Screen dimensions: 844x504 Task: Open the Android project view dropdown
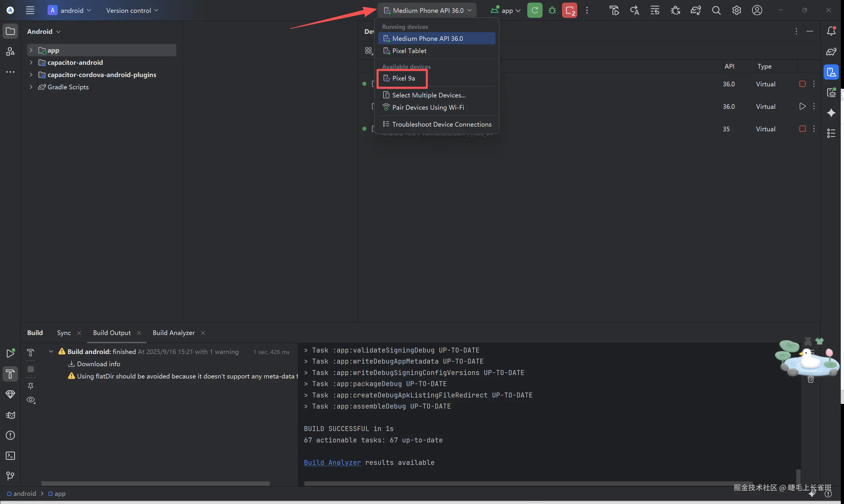43,32
